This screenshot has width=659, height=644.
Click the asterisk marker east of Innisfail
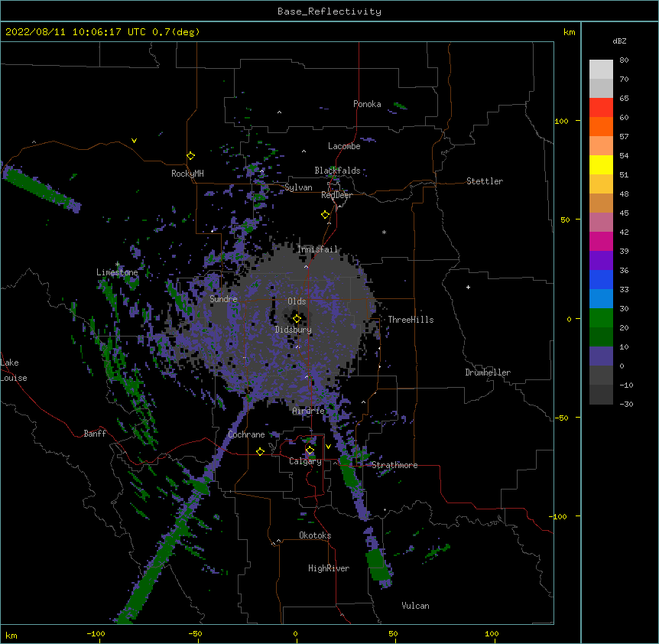point(384,233)
